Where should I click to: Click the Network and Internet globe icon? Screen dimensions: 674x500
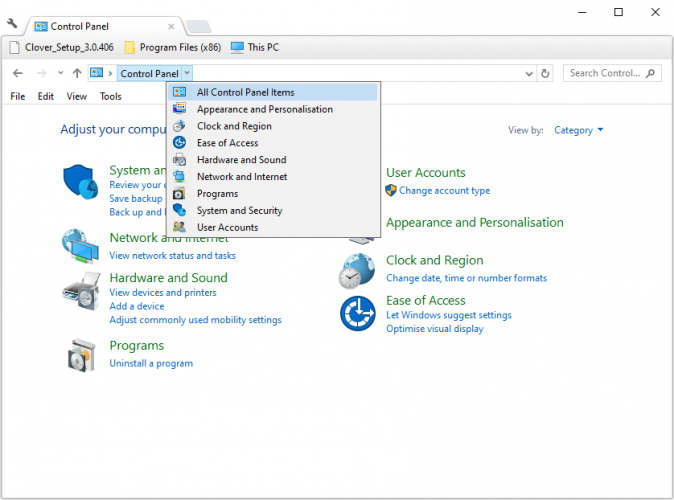click(x=80, y=246)
